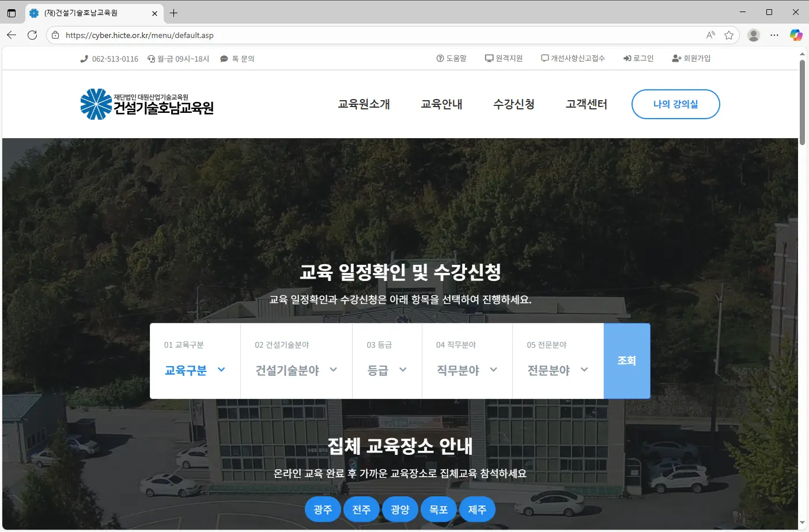Open the 직무분야 dropdown
Image resolution: width=809 pixels, height=532 pixels.
point(467,370)
